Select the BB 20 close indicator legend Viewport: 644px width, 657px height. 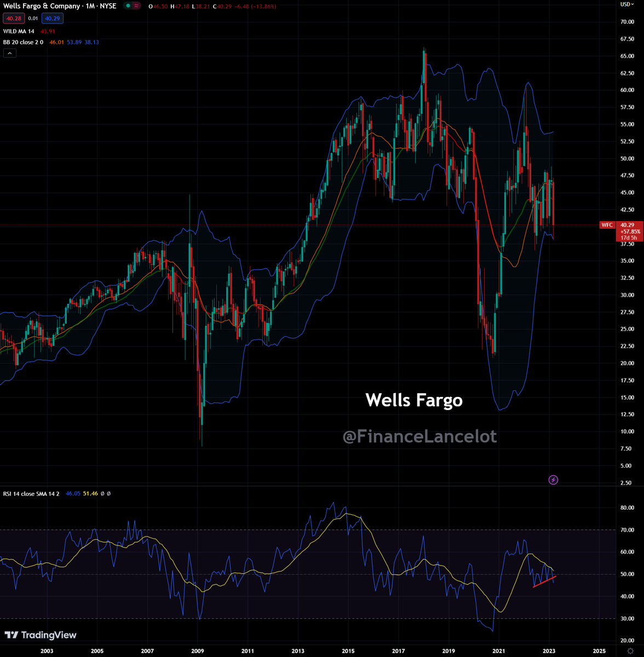(x=24, y=42)
